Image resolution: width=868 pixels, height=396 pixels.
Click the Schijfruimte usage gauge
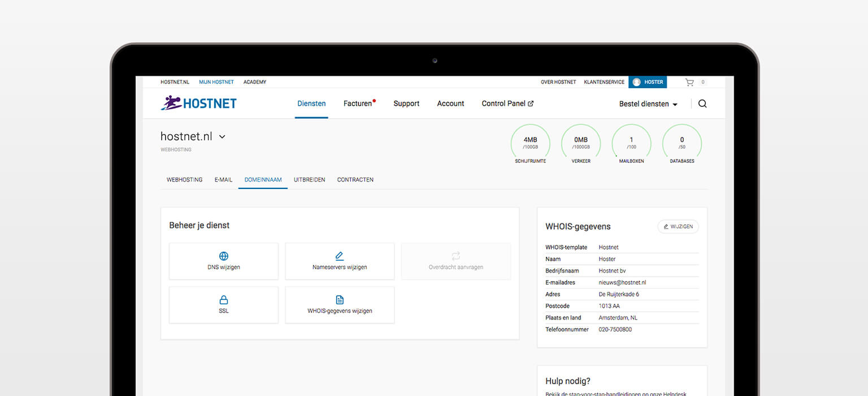(530, 143)
